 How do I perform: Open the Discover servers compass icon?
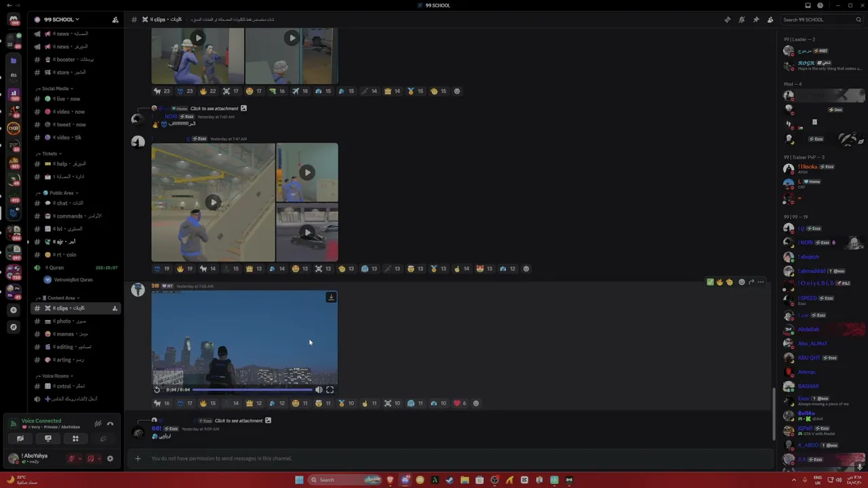click(x=14, y=327)
